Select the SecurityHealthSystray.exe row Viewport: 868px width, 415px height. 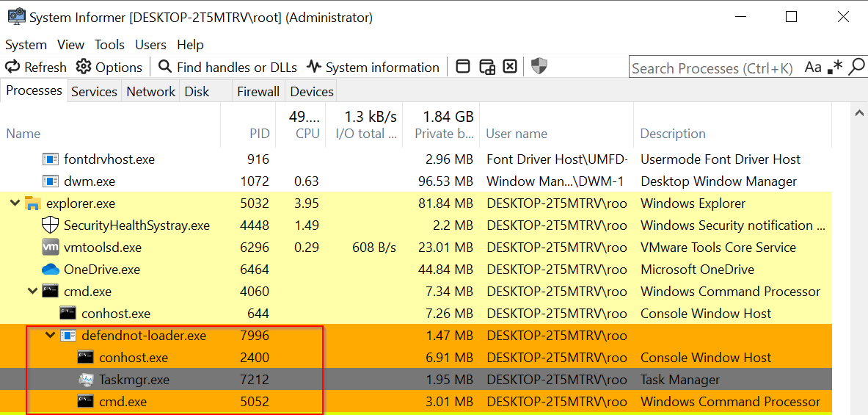tap(416, 225)
